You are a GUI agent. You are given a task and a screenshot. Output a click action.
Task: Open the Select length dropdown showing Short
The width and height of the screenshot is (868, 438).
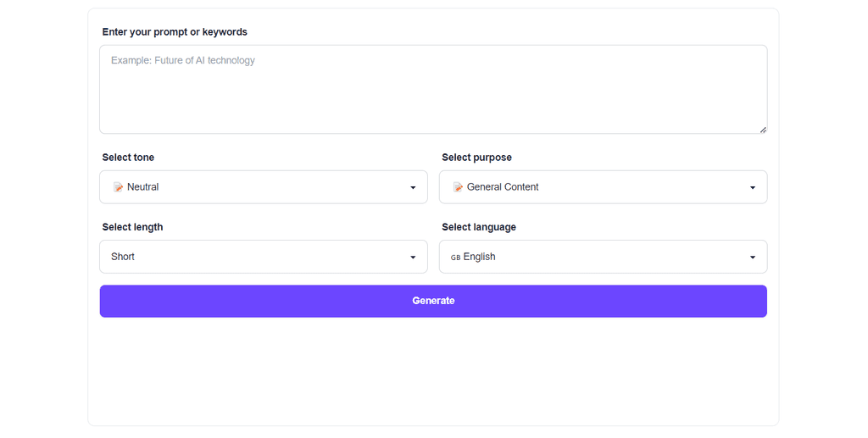pos(264,257)
